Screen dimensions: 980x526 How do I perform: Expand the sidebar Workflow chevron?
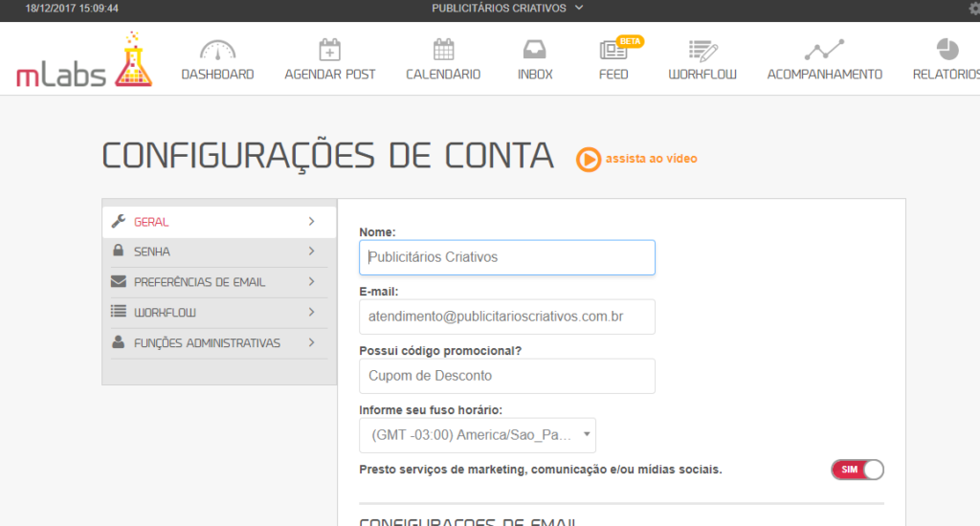coord(311,312)
